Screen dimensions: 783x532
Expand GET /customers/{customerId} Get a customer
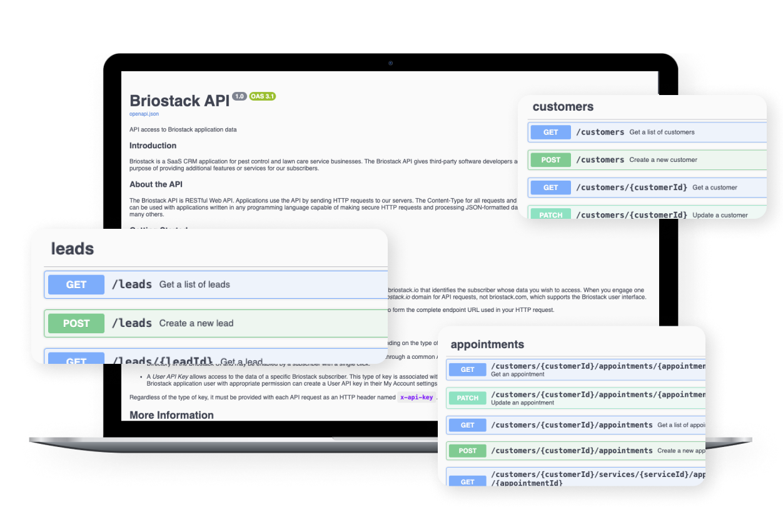click(647, 187)
